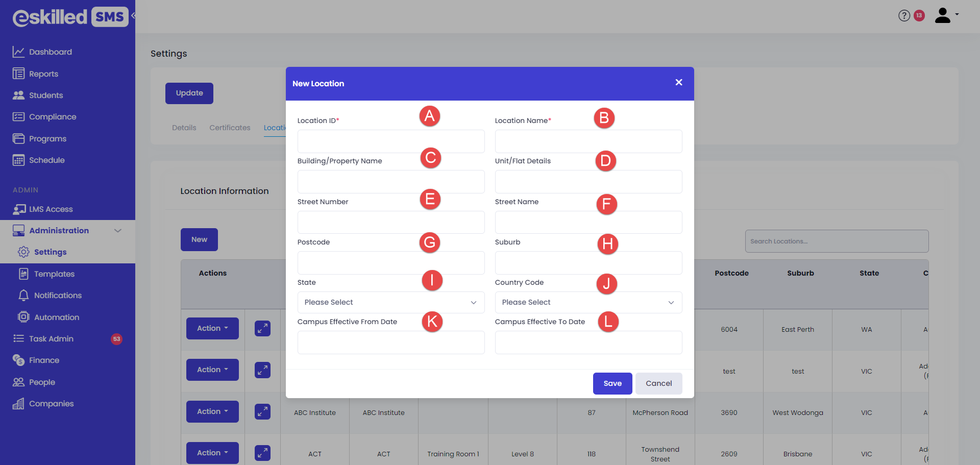Switch to the Certificates tab
Viewport: 980px width, 465px height.
(x=230, y=128)
